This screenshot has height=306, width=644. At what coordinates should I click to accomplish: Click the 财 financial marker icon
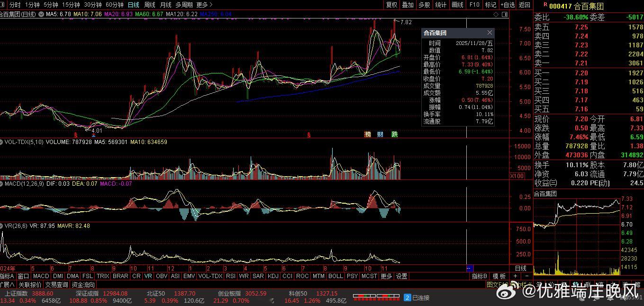[381, 135]
